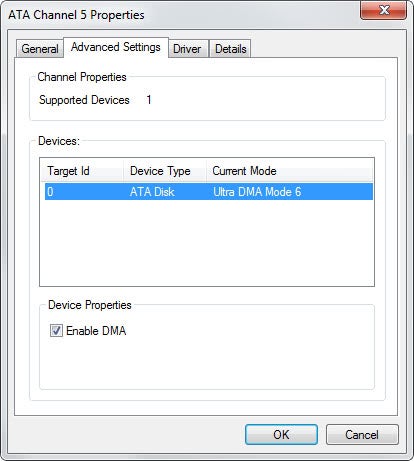Select the Advanced Settings tab
The image size is (414, 461).
(x=116, y=47)
